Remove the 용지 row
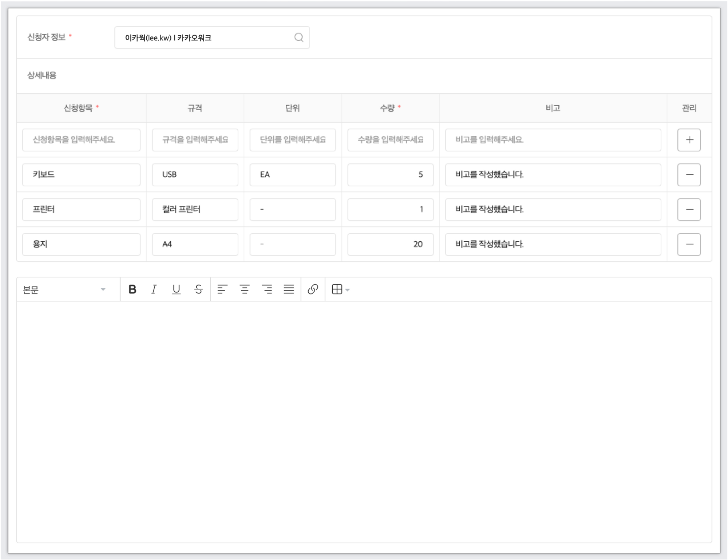 (x=689, y=244)
